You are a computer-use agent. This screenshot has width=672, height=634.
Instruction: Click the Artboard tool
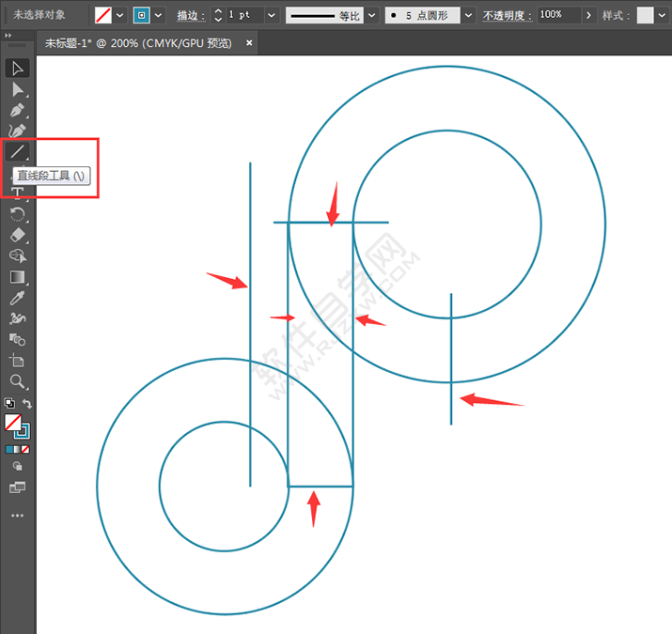[x=17, y=361]
